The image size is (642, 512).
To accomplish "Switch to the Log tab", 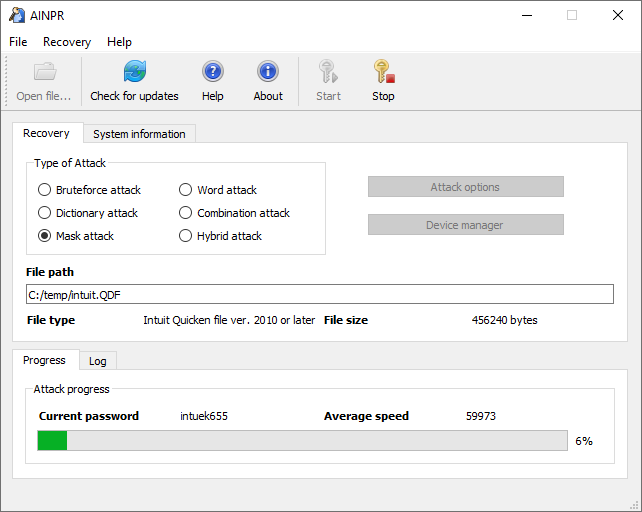I will coord(97,361).
